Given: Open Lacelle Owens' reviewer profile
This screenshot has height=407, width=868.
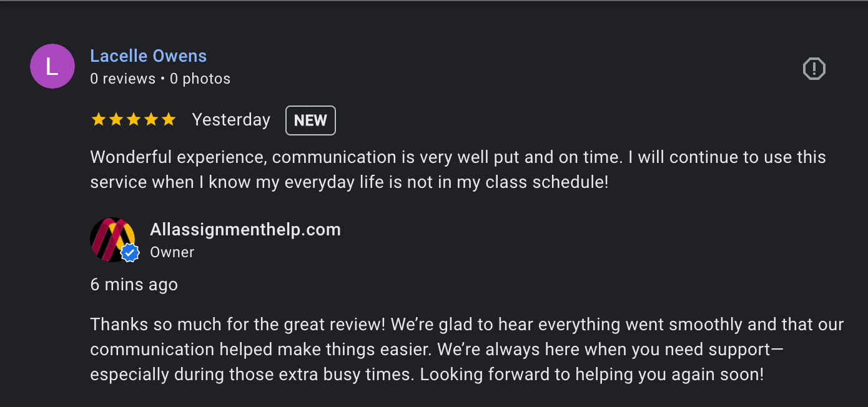Looking at the screenshot, I should click(148, 56).
